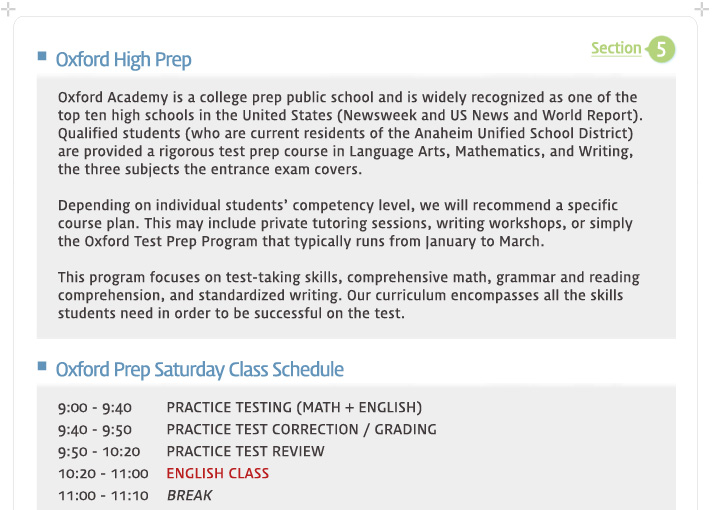Screen dimensions: 712x510
Task: Click the blue square bullet beside Saturday Class Schedule
Action: [x=42, y=366]
